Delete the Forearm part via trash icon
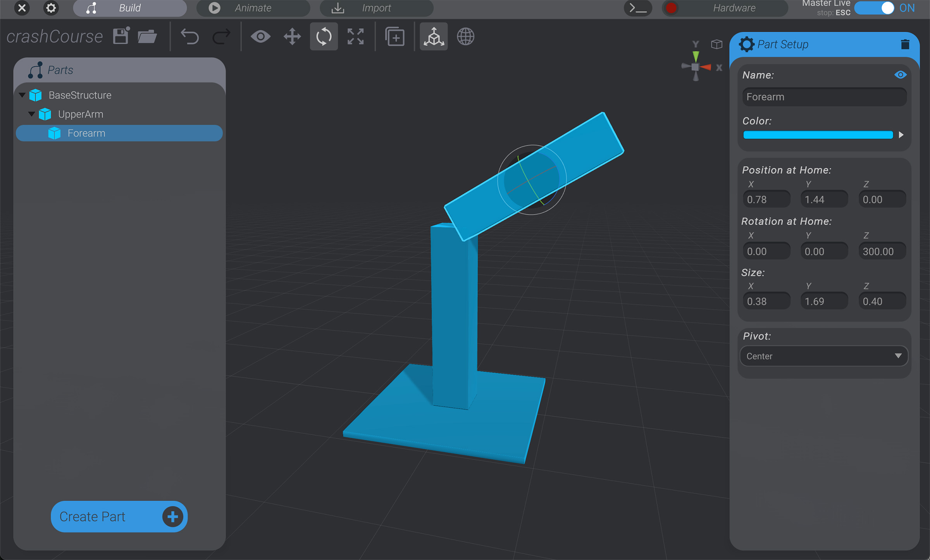The image size is (930, 560). click(x=905, y=44)
